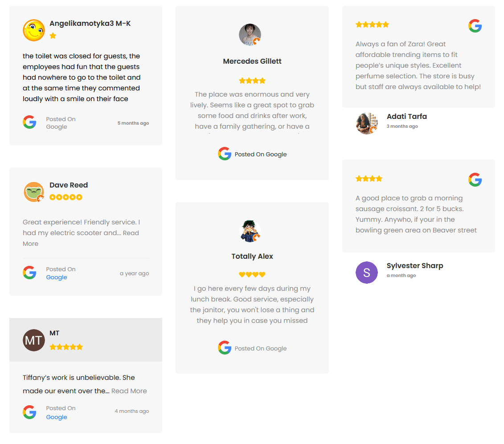This screenshot has width=504, height=444.
Task: Click the Google logo on the croissant review
Action: click(x=475, y=179)
